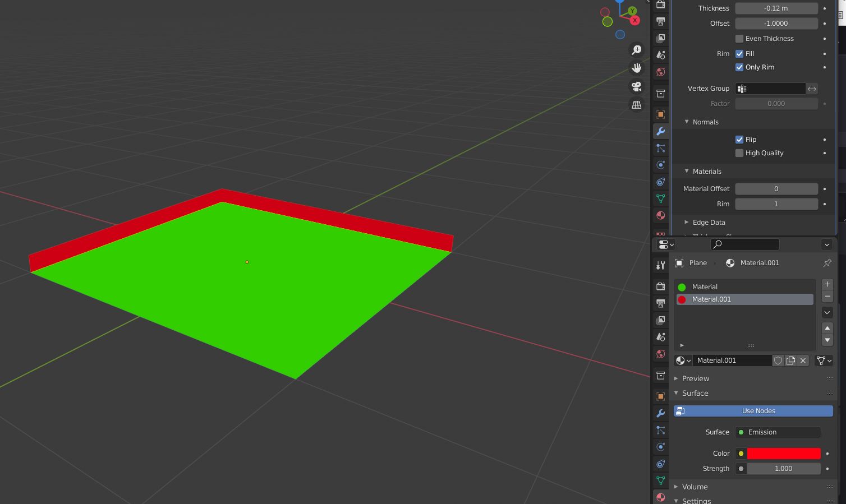Open Particles tab in modifier editor sidebar
The height and width of the screenshot is (504, 846).
tap(661, 148)
